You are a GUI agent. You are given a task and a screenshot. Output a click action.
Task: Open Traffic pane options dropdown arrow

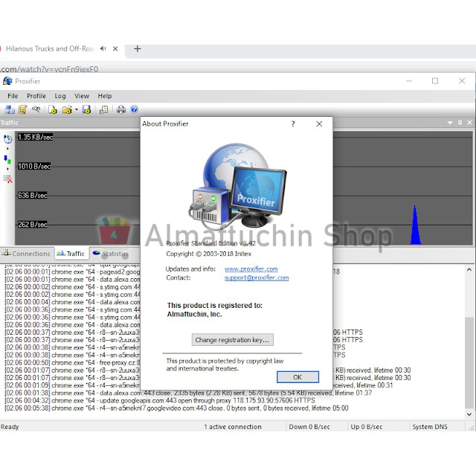click(x=450, y=123)
